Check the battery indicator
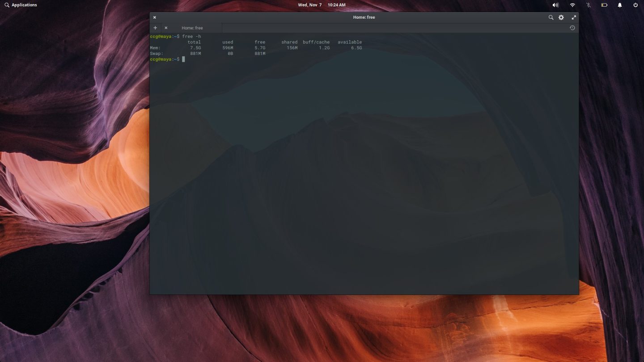Screen dimensions: 644x362 pyautogui.click(x=604, y=4)
